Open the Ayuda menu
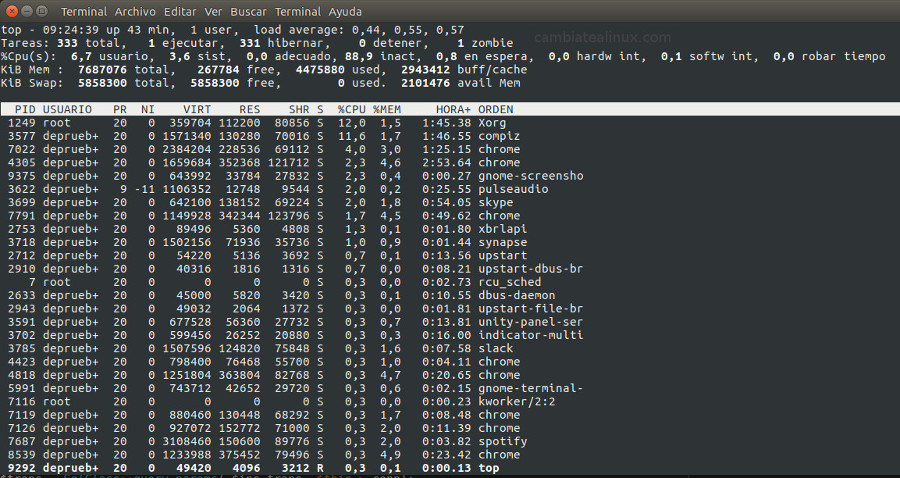900x478 pixels. (x=345, y=11)
